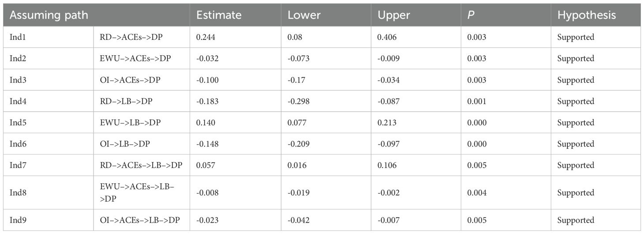Click the Estimate column header
Viewport: 644px width, 234px height.
pos(219,15)
